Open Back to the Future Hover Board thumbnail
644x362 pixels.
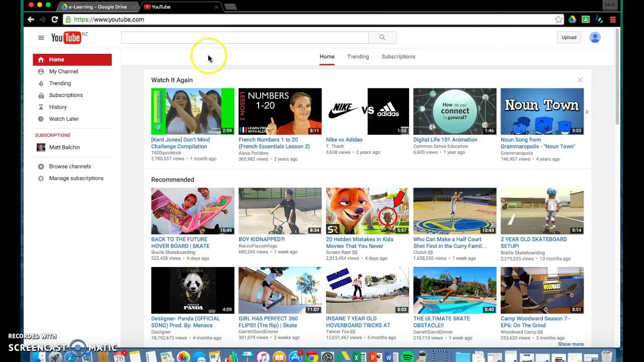point(193,211)
